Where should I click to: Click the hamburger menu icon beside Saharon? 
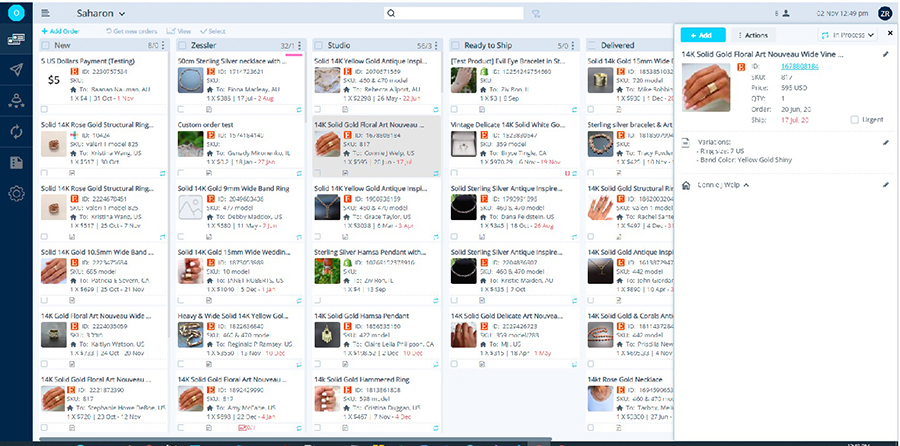[46, 13]
